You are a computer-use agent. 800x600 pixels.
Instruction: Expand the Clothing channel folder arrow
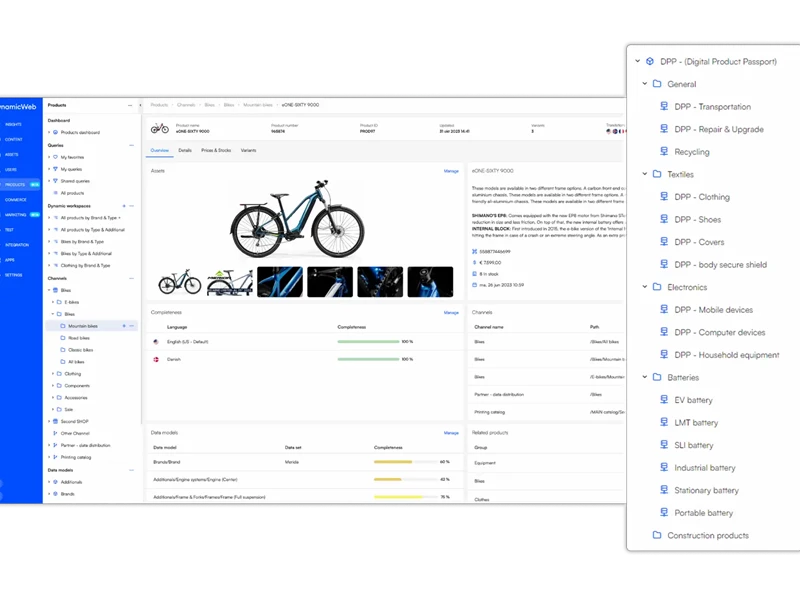(53, 373)
